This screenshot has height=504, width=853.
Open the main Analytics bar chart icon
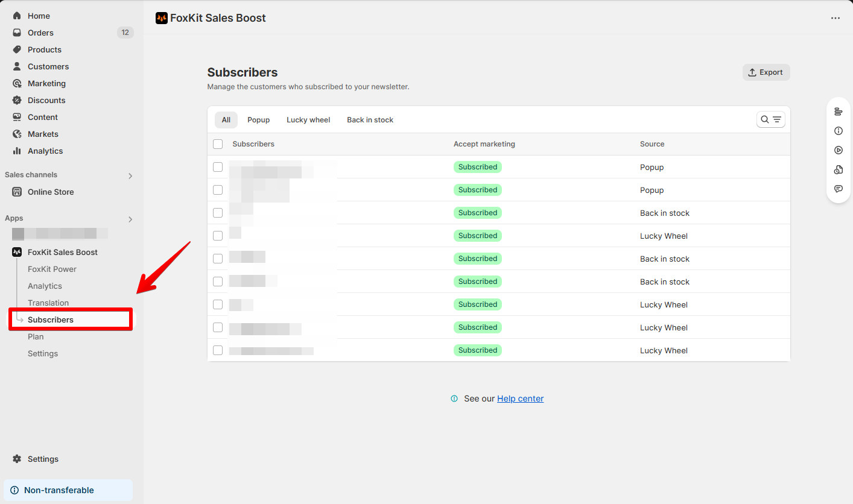pyautogui.click(x=17, y=151)
